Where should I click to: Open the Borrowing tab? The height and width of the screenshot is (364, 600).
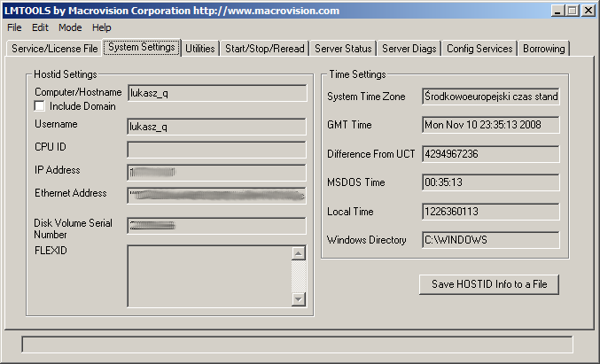coord(544,49)
